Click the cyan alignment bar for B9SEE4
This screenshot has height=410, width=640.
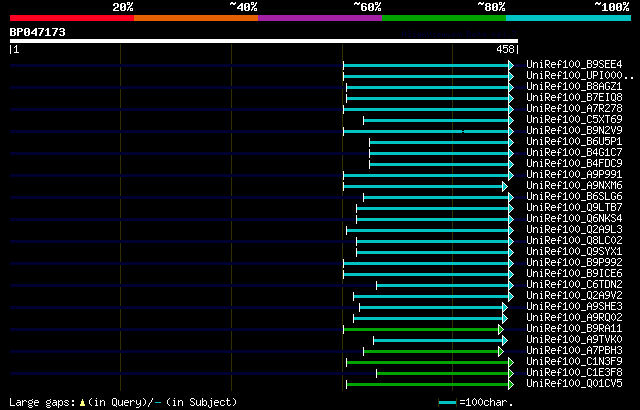tap(426, 65)
